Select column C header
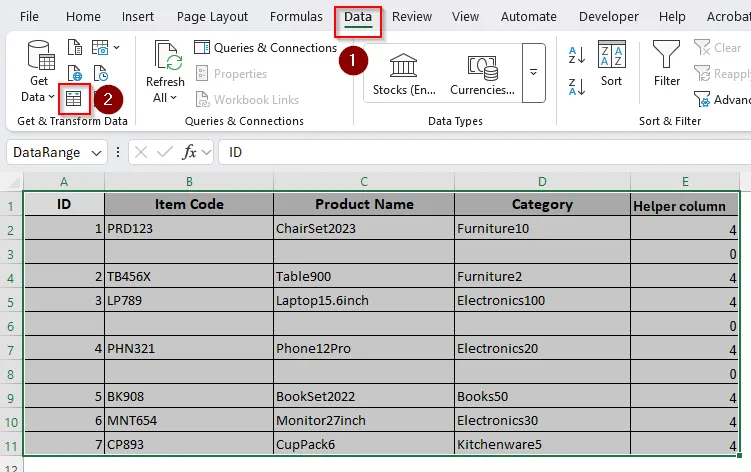 click(x=364, y=182)
